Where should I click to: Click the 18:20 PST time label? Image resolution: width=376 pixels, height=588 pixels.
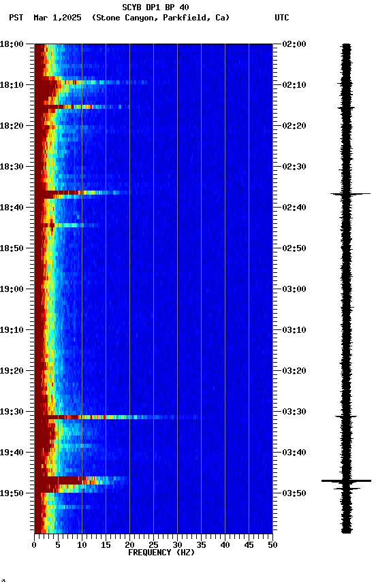click(x=12, y=126)
